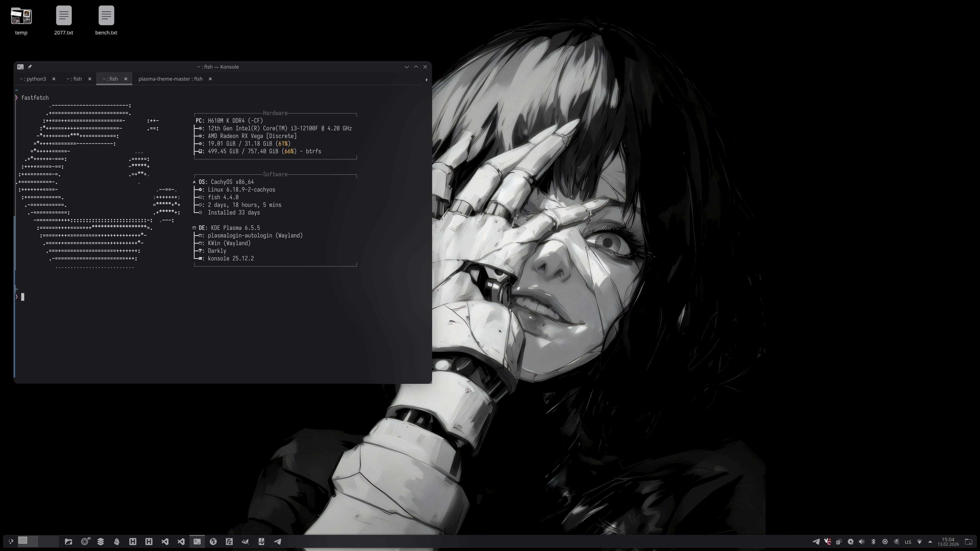Launch Obsidian from the taskbar
The width and height of the screenshot is (980, 551).
tap(116, 542)
